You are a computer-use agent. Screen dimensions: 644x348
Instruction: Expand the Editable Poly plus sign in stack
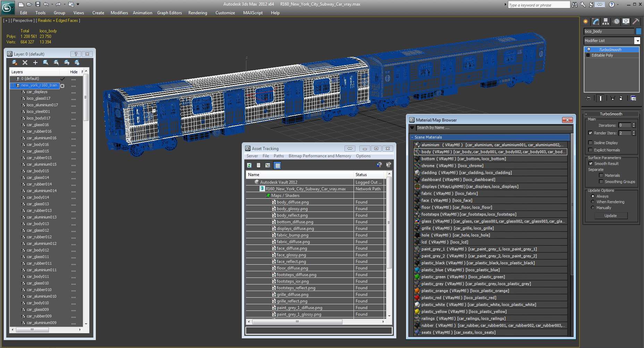588,55
